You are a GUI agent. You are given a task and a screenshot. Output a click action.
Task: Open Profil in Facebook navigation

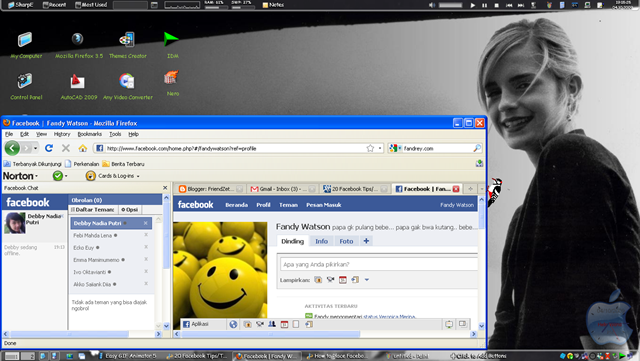(263, 205)
